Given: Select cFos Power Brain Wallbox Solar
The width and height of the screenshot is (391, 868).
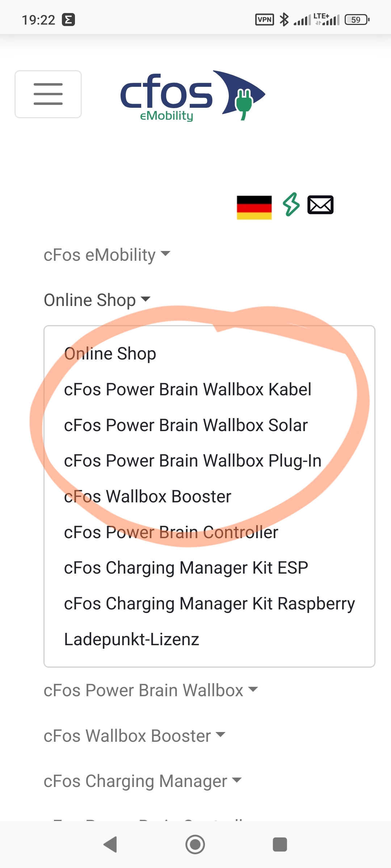Looking at the screenshot, I should pos(186,425).
